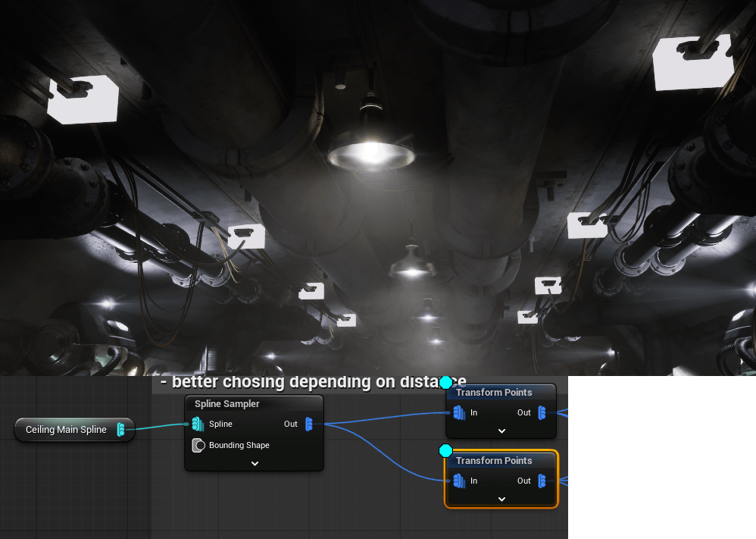Expand the Spline Sampler node chevron
The height and width of the screenshot is (539, 756).
(x=255, y=463)
